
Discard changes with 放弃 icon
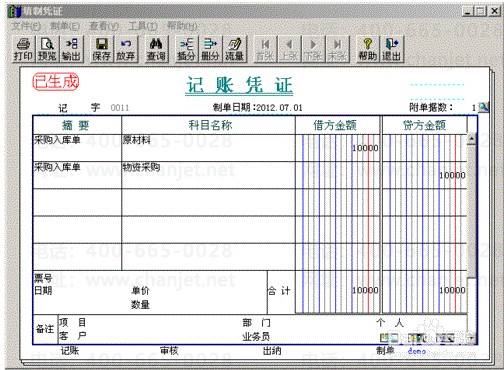126,49
